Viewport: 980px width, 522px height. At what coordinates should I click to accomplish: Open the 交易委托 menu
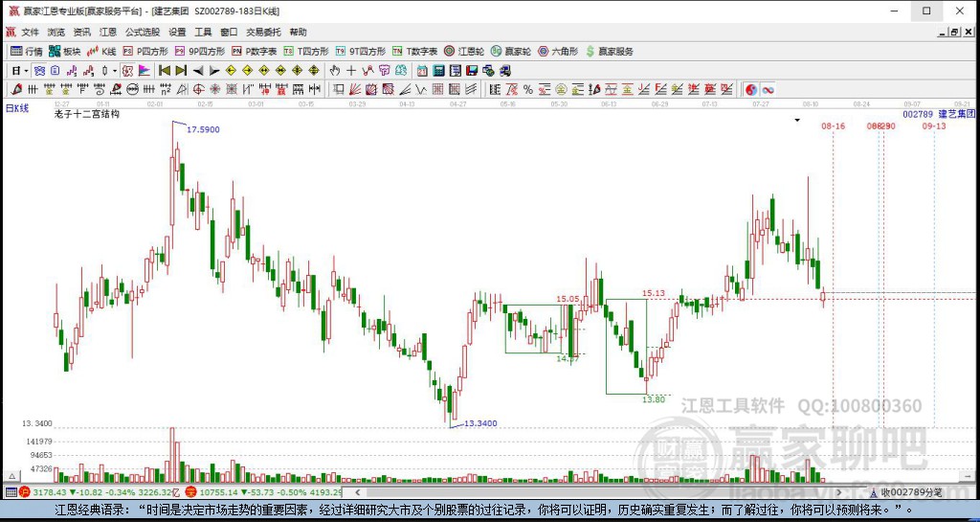click(263, 32)
